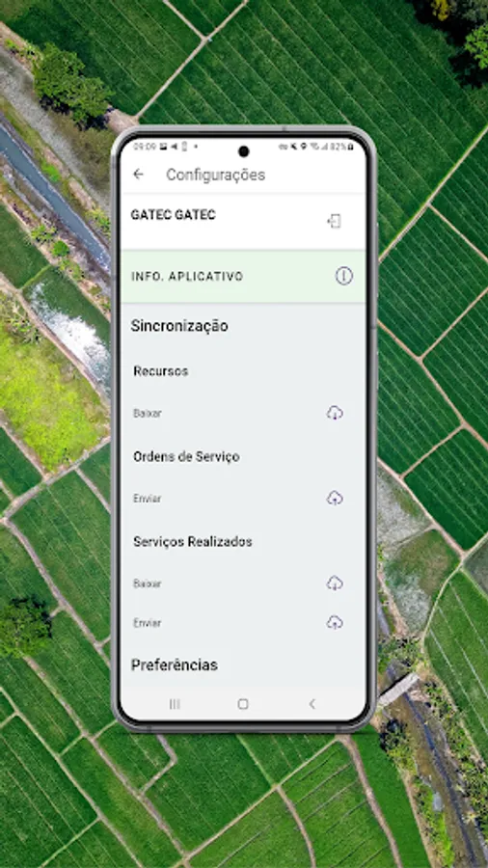Select the Enviar text under Ordens de Serviço
This screenshot has width=488, height=868.
point(148,499)
